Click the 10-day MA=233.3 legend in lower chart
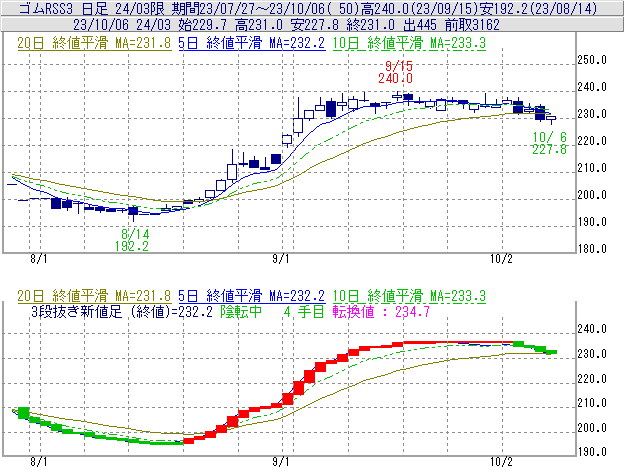Viewport: 624px width, 475px height. point(409,296)
